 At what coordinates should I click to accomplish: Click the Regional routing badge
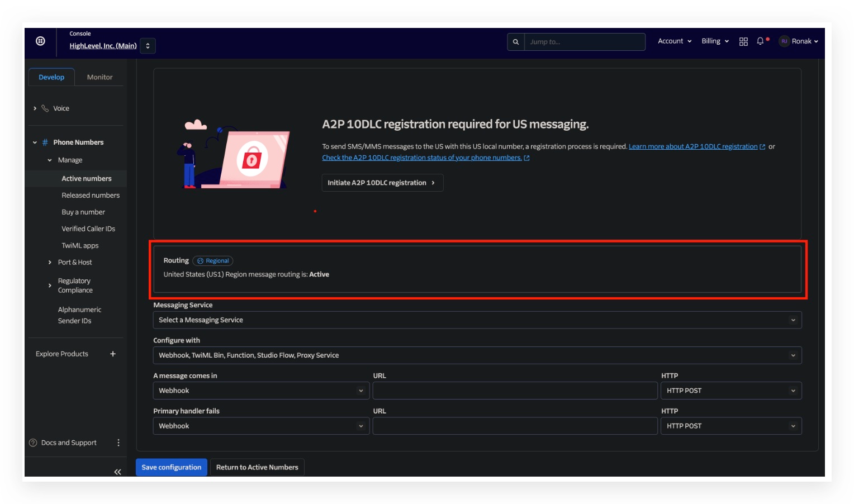pyautogui.click(x=213, y=261)
